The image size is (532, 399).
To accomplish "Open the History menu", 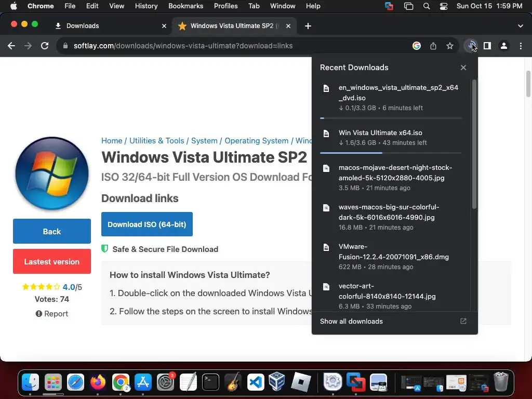I will (x=146, y=6).
